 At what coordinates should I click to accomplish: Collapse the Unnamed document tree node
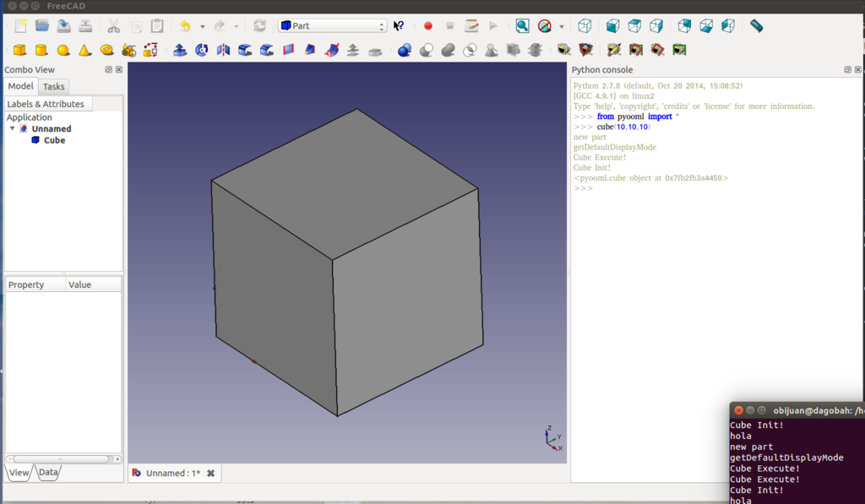click(13, 129)
